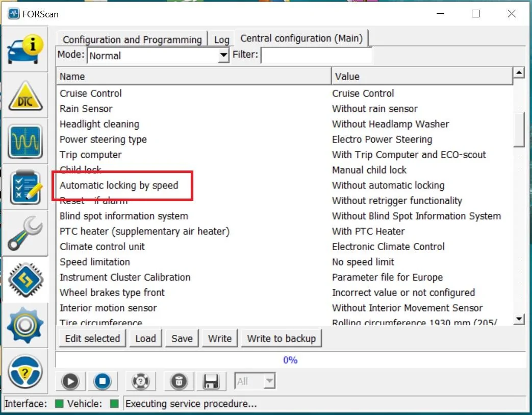
Task: Click the blue Stop button
Action: coord(103,381)
